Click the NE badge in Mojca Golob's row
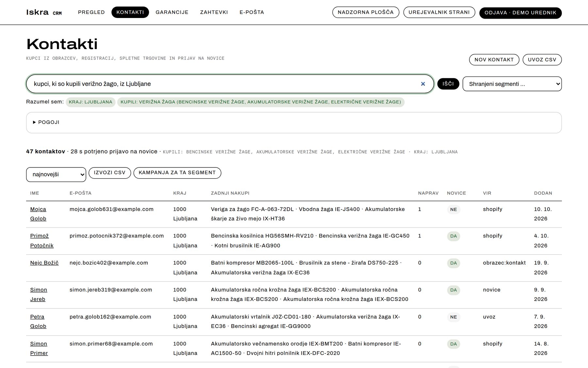The height and width of the screenshot is (368, 588). tap(453, 209)
